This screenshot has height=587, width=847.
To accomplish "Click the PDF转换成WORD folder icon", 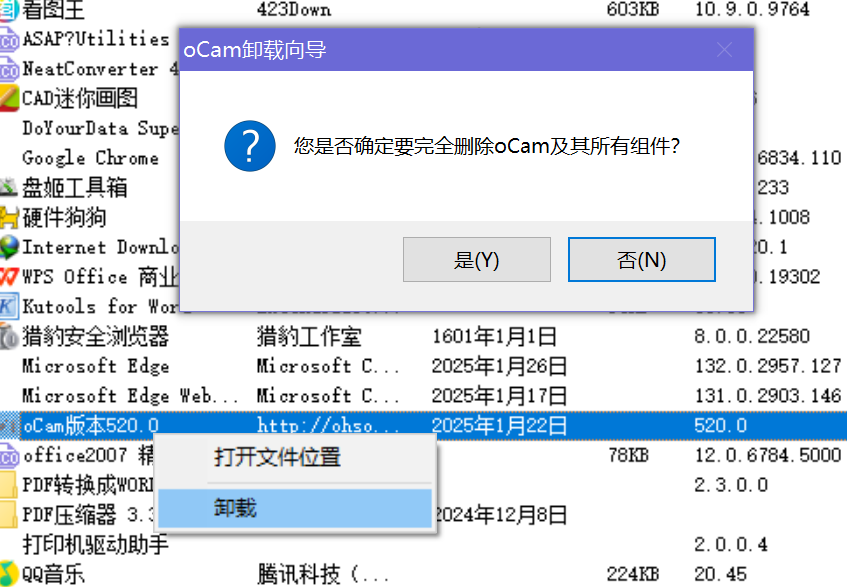I will coord(9,485).
